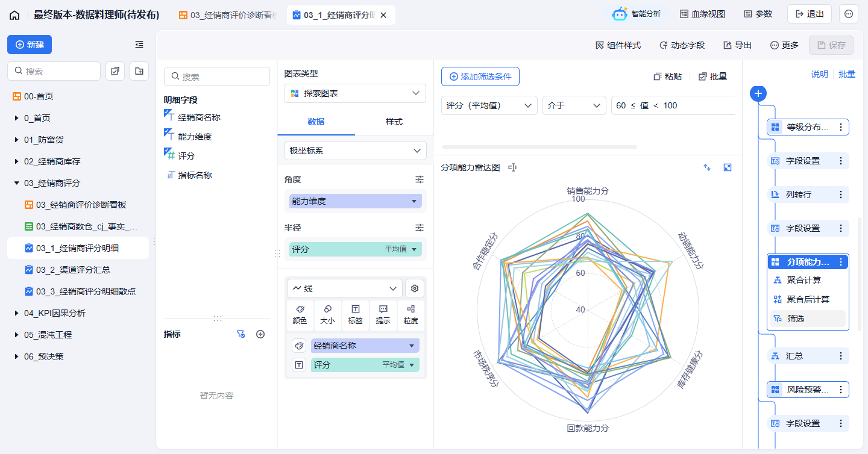Screen dimensions: 868x454
Task: Open 血缘视图
Action: (702, 14)
